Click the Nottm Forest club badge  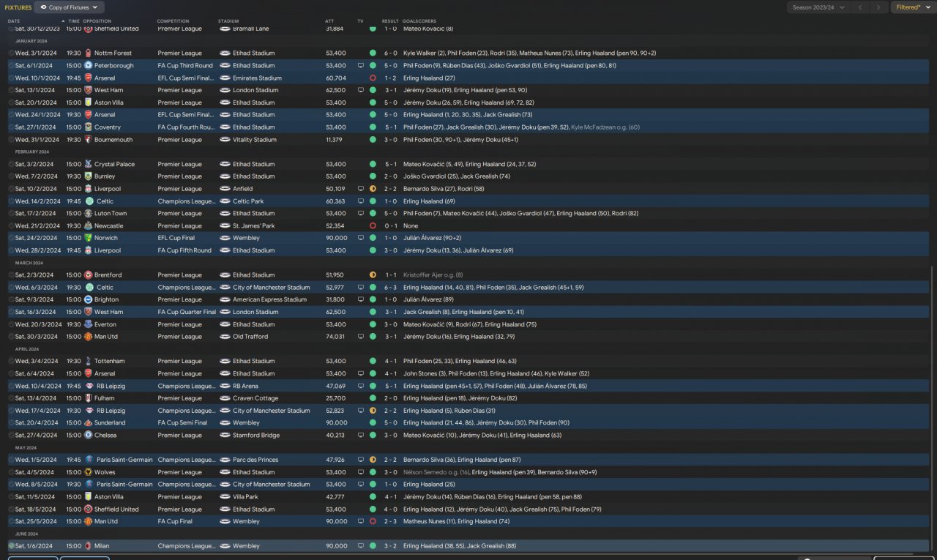(89, 53)
